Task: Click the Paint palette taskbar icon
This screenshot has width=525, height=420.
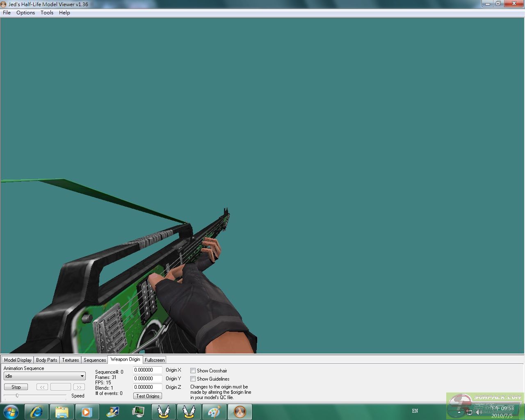Action: [x=214, y=412]
